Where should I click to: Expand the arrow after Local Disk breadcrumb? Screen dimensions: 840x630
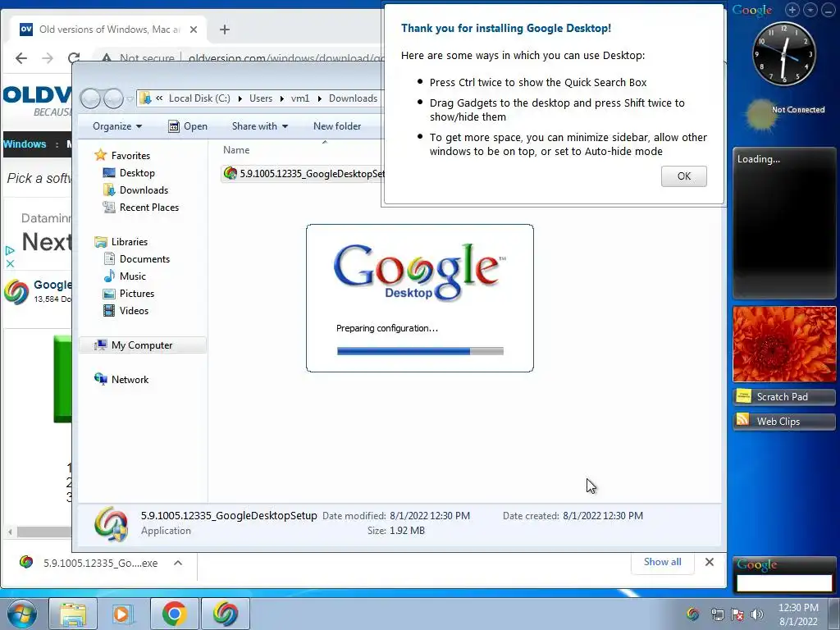tap(240, 98)
